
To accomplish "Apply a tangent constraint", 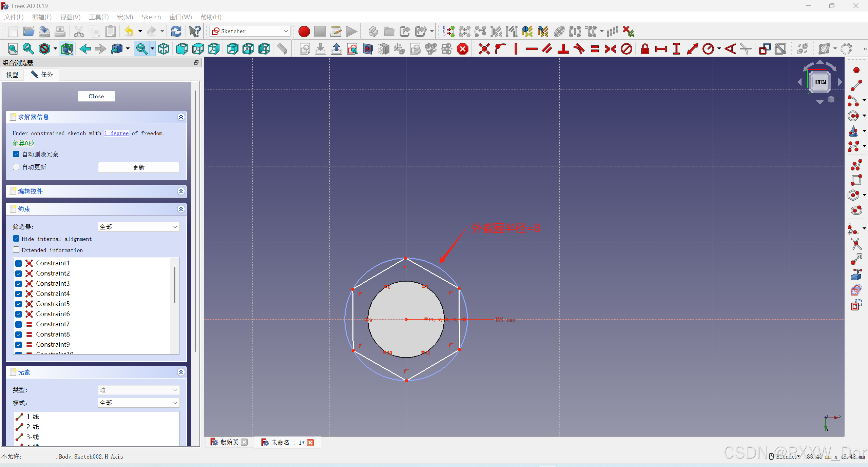I will (579, 49).
